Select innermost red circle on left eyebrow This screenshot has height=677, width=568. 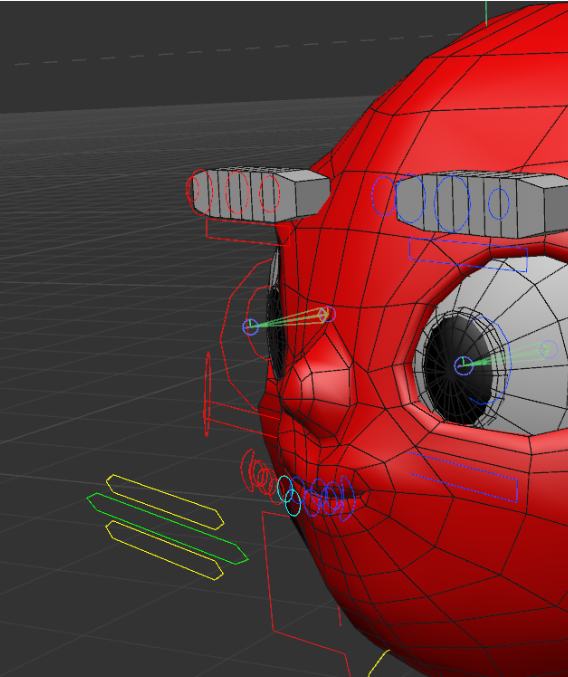tap(270, 193)
